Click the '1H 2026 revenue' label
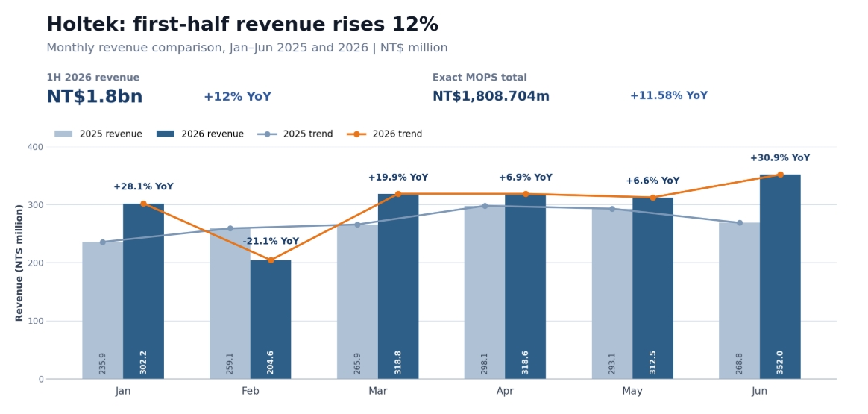 pyautogui.click(x=93, y=78)
